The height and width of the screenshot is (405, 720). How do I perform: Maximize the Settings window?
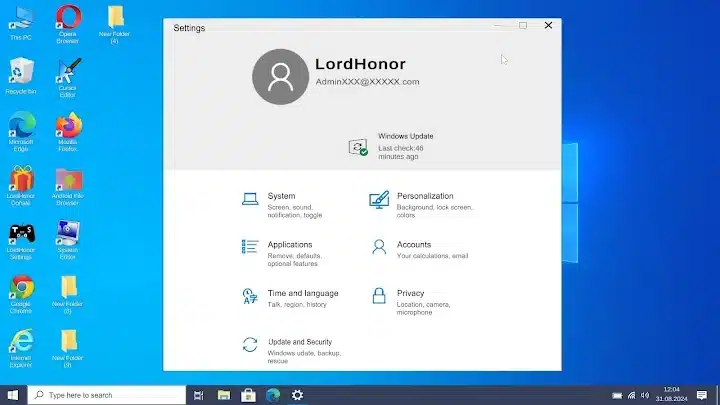(523, 25)
